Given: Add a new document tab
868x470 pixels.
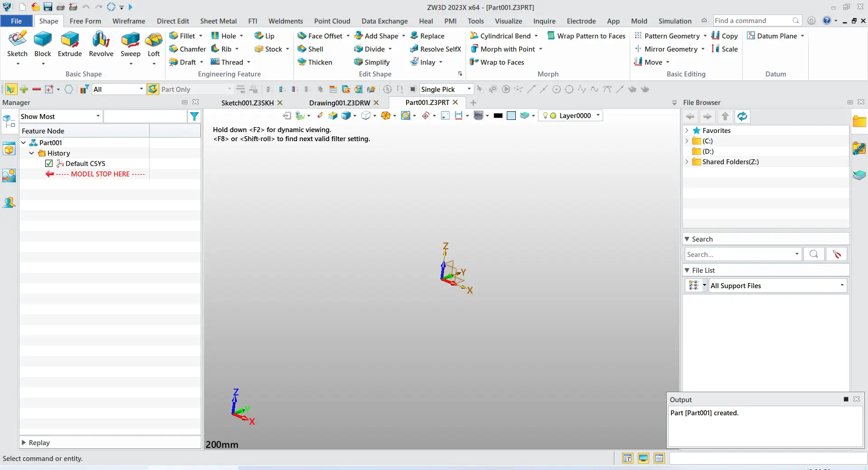Looking at the screenshot, I should (x=473, y=103).
